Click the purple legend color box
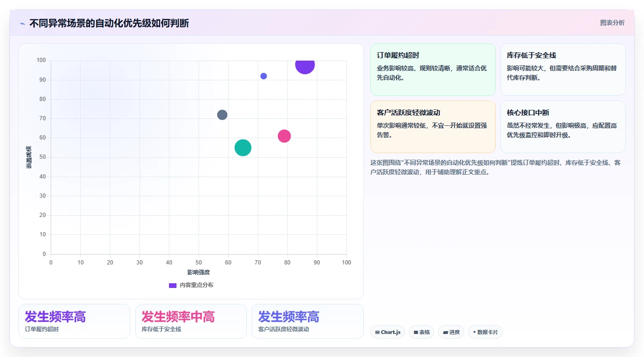Image resolution: width=644 pixels, height=357 pixels. 173,285
